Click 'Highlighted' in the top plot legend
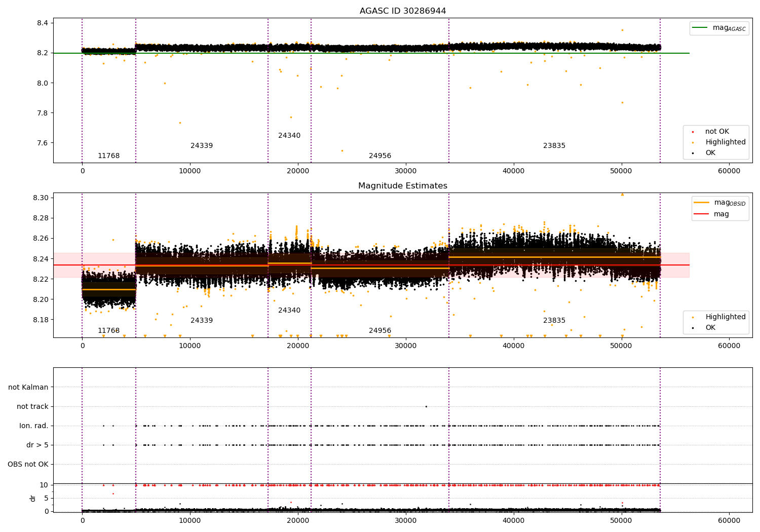The image size is (760, 532). tap(726, 142)
